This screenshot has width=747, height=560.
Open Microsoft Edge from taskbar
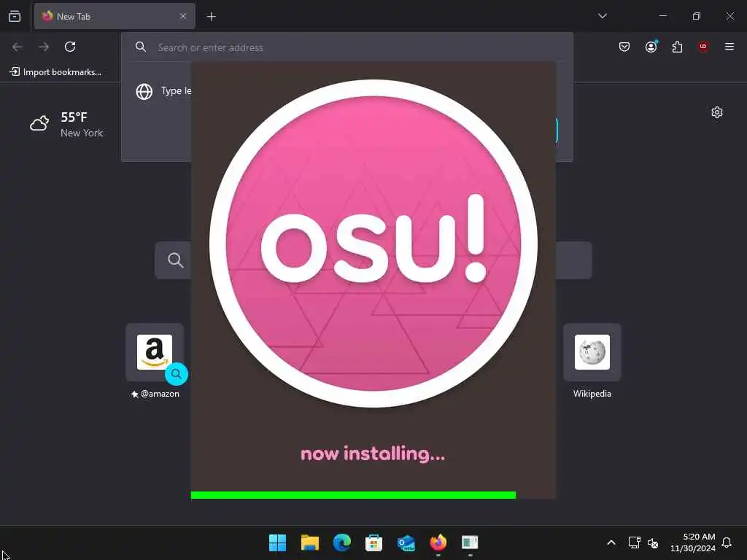341,542
